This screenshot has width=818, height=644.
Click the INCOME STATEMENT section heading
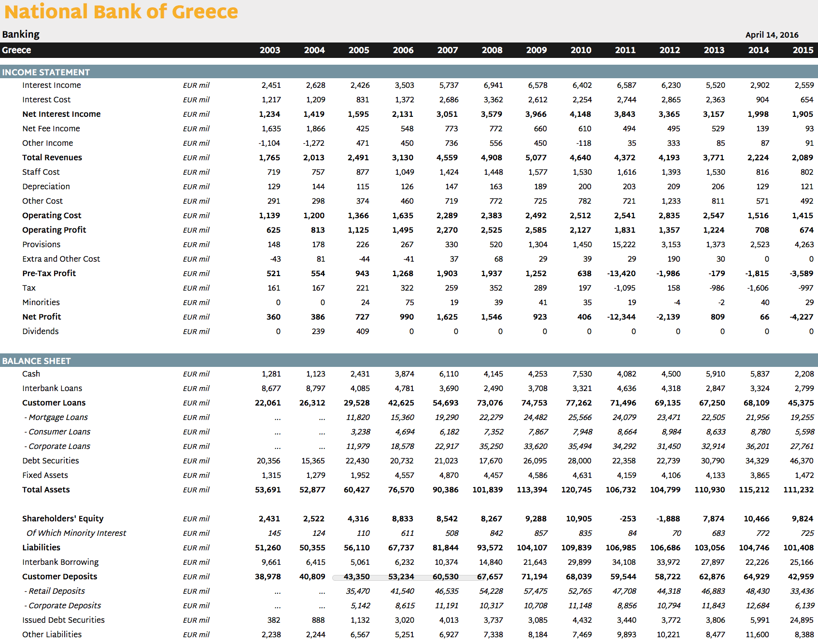(46, 72)
